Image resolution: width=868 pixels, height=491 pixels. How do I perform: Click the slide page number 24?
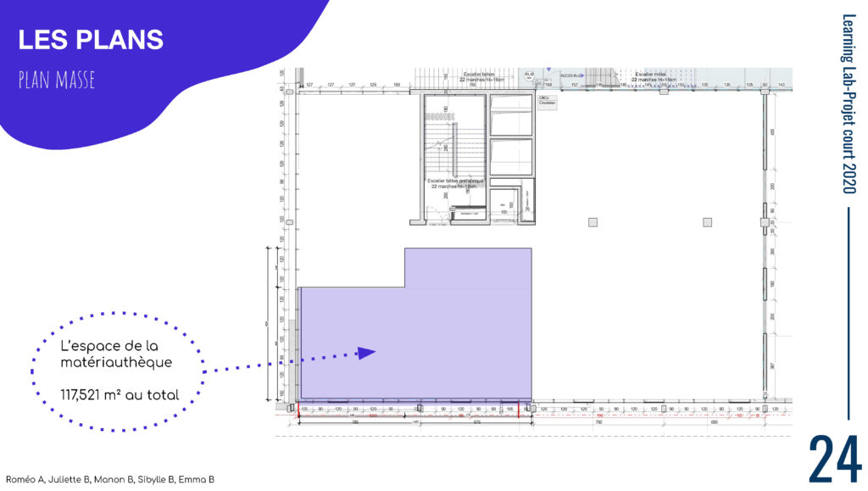pos(834,459)
